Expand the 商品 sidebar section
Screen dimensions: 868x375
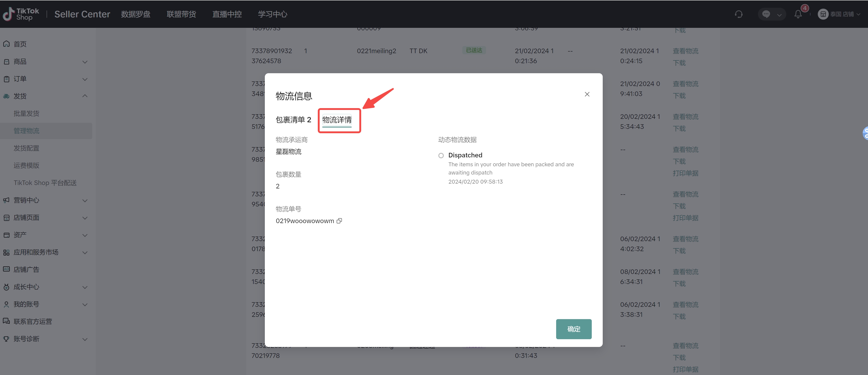84,62
